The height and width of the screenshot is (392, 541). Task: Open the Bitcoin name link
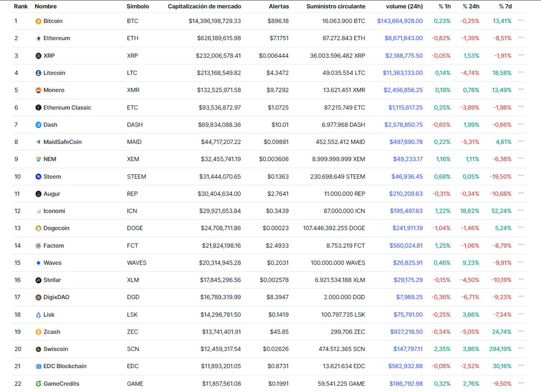[x=53, y=21]
